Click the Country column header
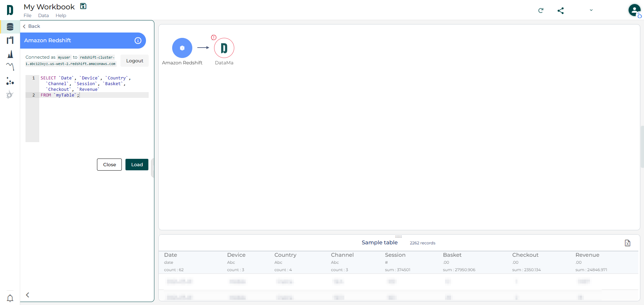 pos(285,255)
